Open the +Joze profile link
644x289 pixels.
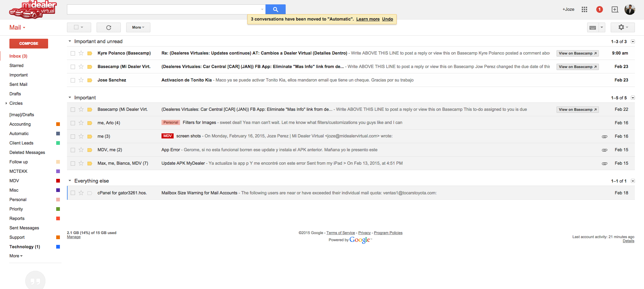[x=568, y=9]
